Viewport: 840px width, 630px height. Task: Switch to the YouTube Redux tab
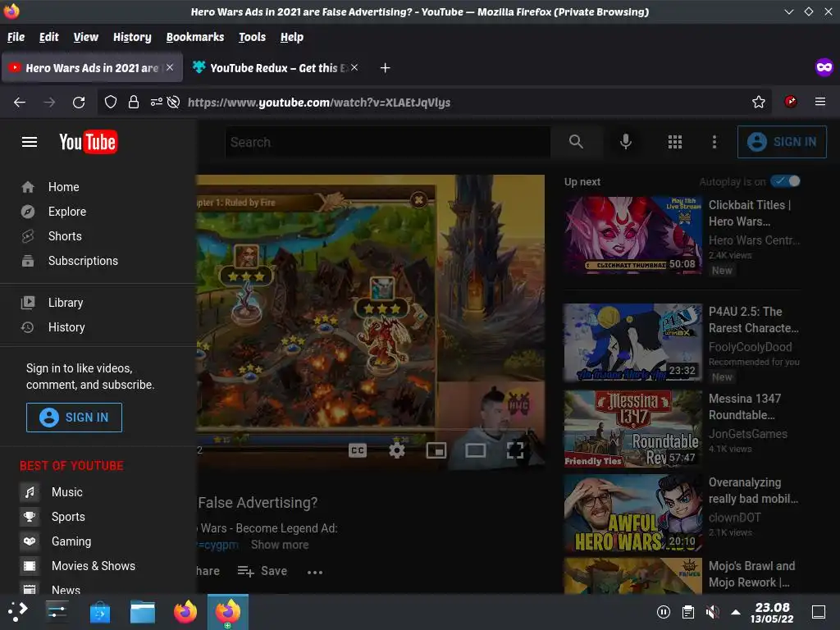click(x=274, y=68)
